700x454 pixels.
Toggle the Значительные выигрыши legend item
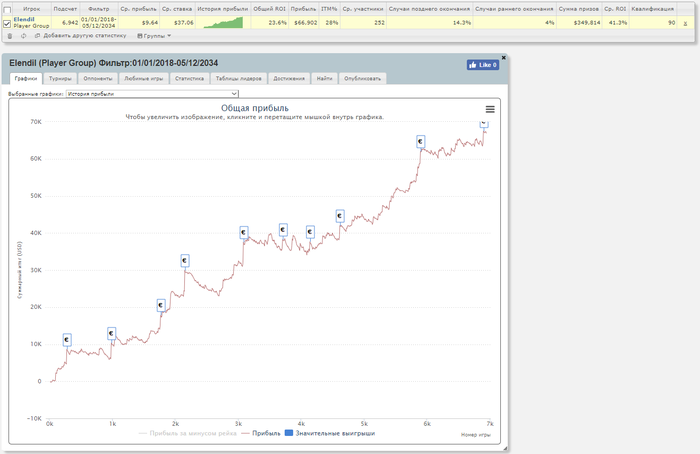330,433
